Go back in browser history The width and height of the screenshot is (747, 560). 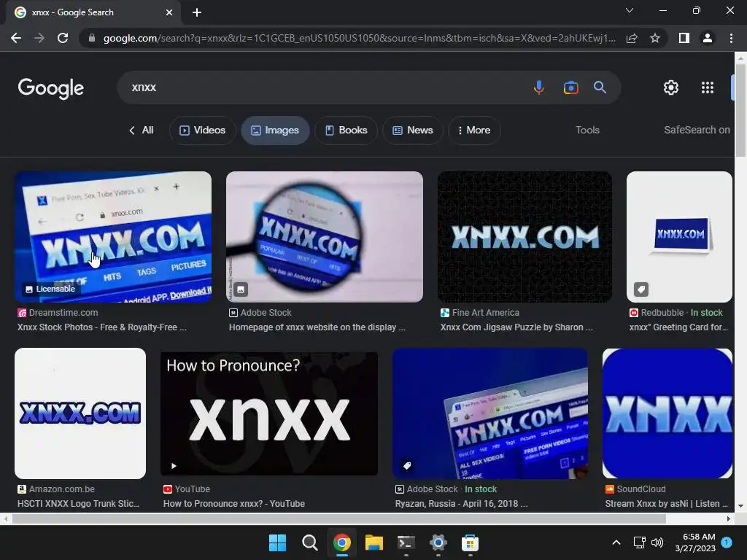[16, 38]
